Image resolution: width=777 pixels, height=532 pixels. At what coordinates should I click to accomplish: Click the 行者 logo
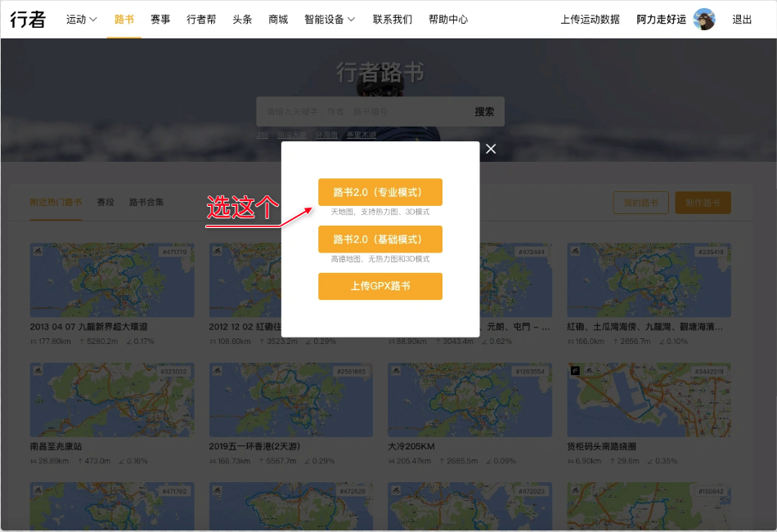click(x=29, y=20)
